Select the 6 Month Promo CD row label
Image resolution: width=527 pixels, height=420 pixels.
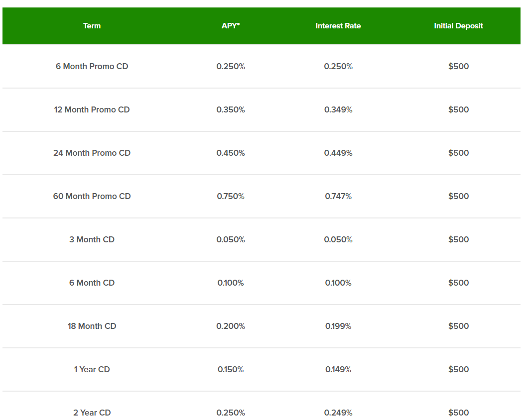click(92, 66)
